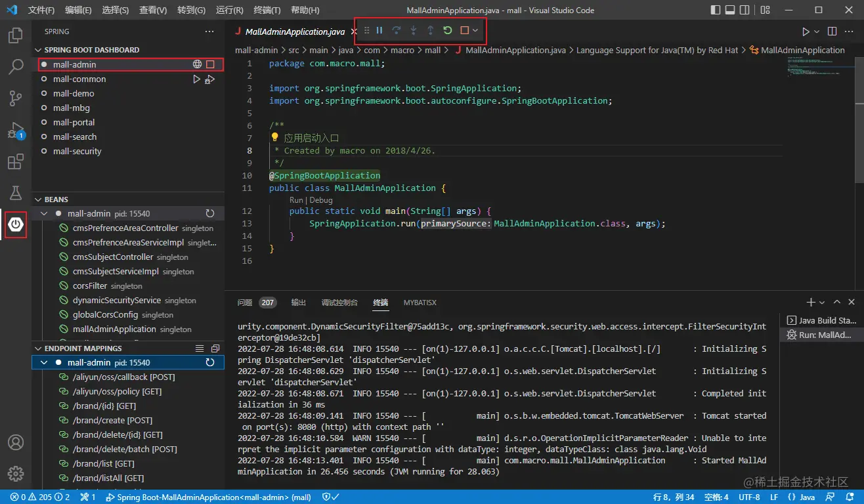Image resolution: width=864 pixels, height=504 pixels.
Task: Open the Run and Debug view
Action: pyautogui.click(x=16, y=130)
